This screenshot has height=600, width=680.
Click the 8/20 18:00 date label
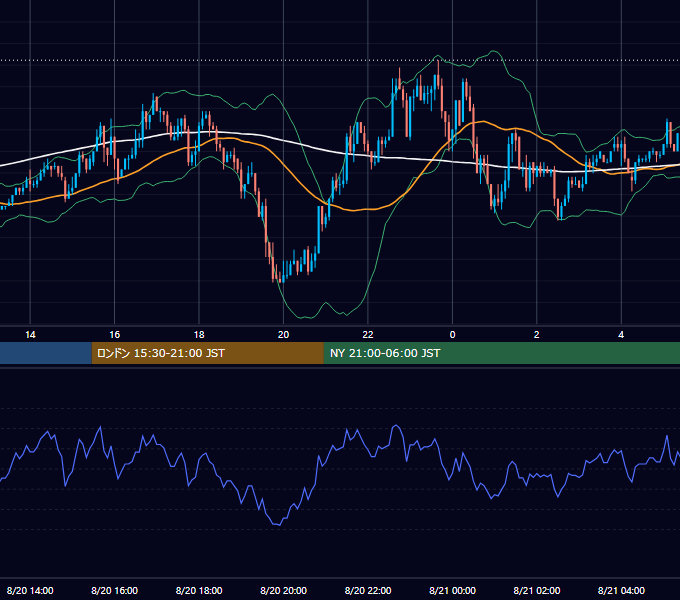199,590
